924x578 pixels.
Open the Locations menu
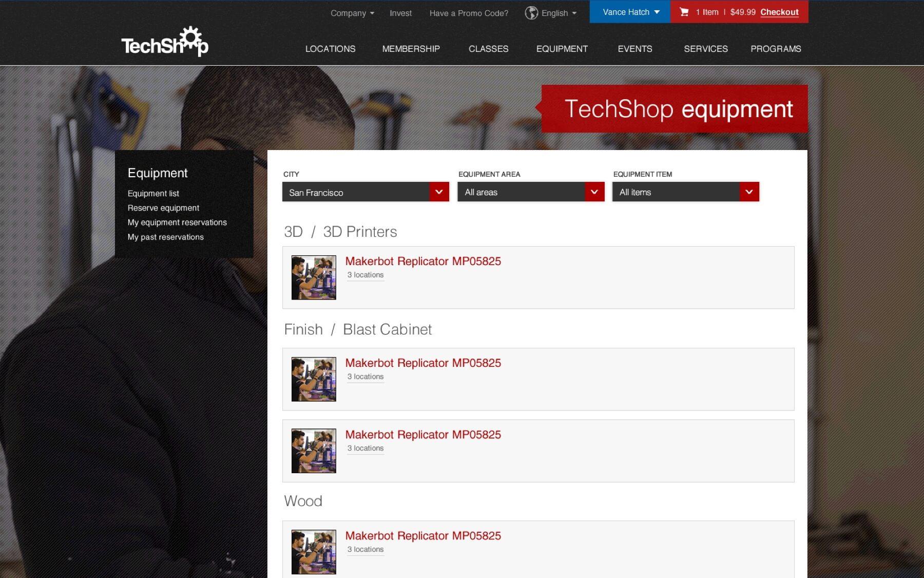point(330,49)
